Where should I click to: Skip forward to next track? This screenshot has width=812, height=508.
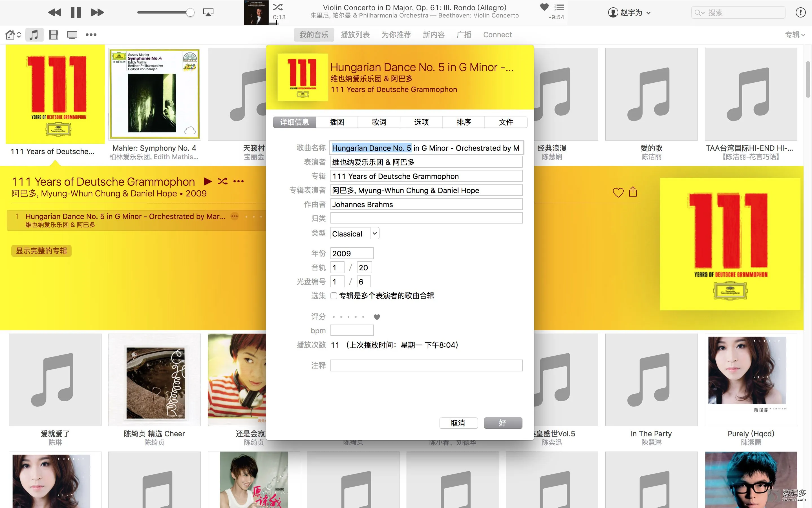point(98,12)
